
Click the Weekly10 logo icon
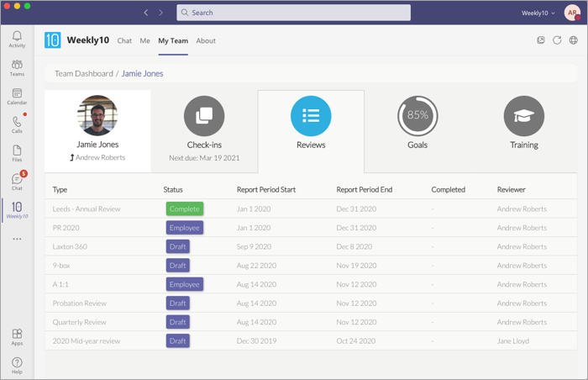click(52, 40)
